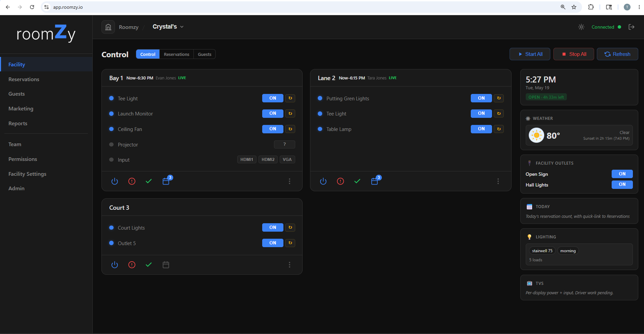Switch to the Reservations tab

[177, 54]
